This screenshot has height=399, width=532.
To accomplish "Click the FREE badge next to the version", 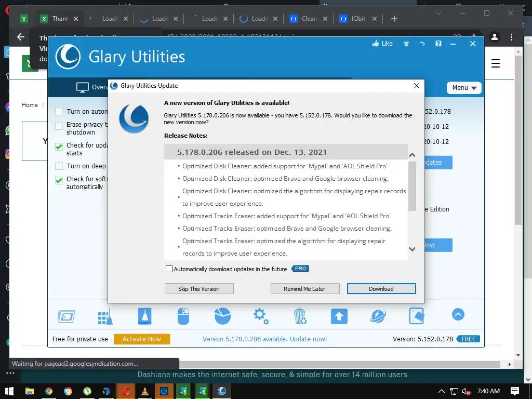I will 468,339.
